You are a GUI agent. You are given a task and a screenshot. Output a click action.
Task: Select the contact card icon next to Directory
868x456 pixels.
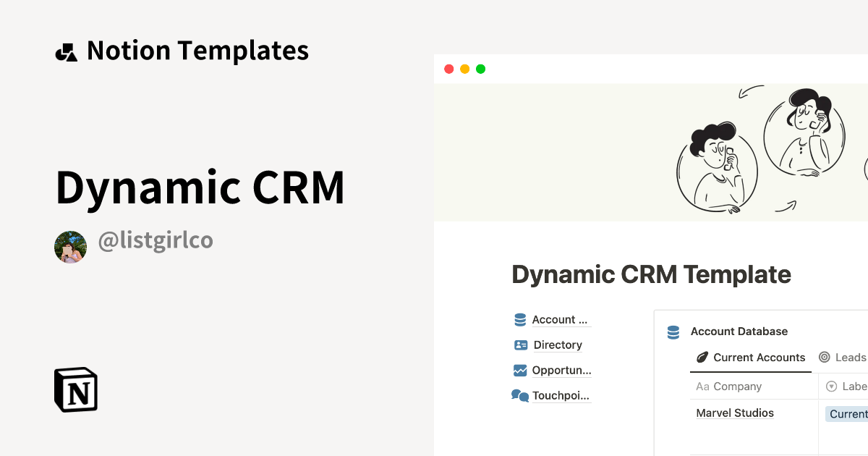click(x=520, y=345)
